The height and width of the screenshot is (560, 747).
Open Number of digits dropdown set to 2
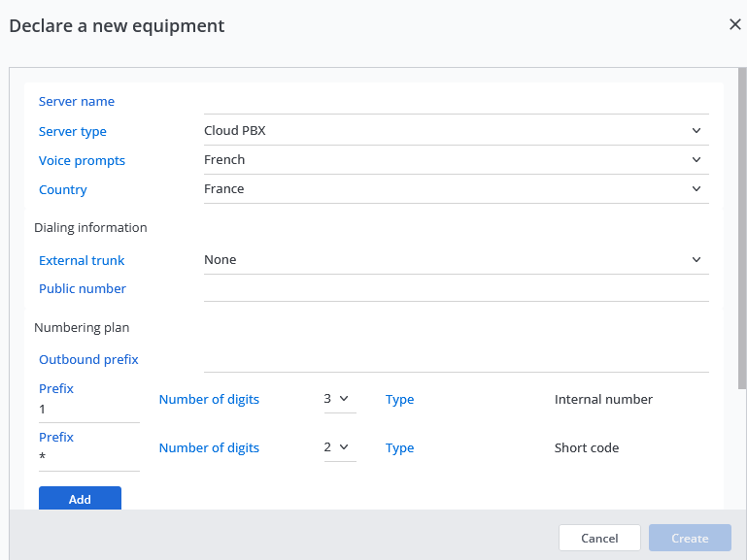[340, 447]
